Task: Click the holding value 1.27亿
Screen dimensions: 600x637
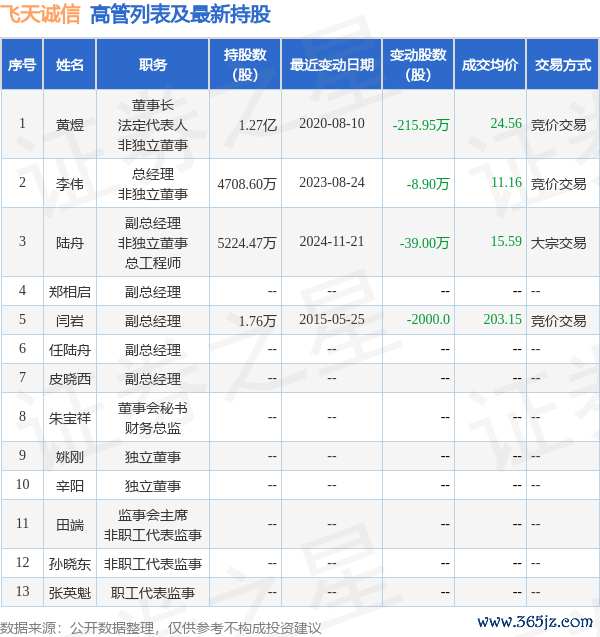Action: 258,125
